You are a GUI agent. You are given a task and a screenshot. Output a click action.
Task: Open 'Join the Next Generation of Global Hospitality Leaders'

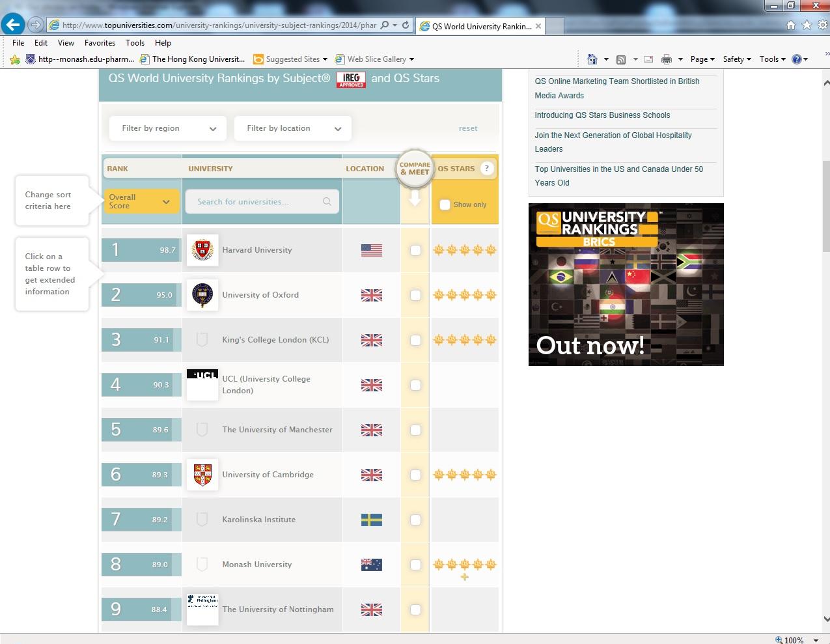click(613, 142)
